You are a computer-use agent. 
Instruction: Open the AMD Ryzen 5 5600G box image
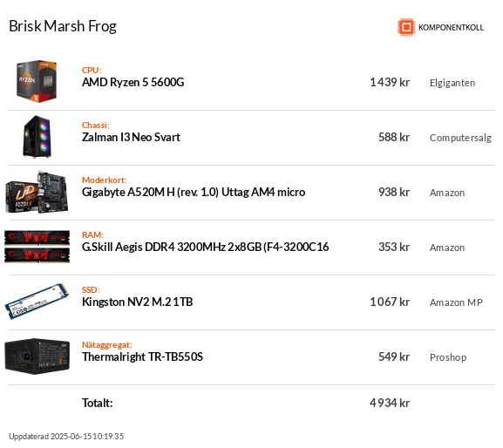[x=37, y=81]
